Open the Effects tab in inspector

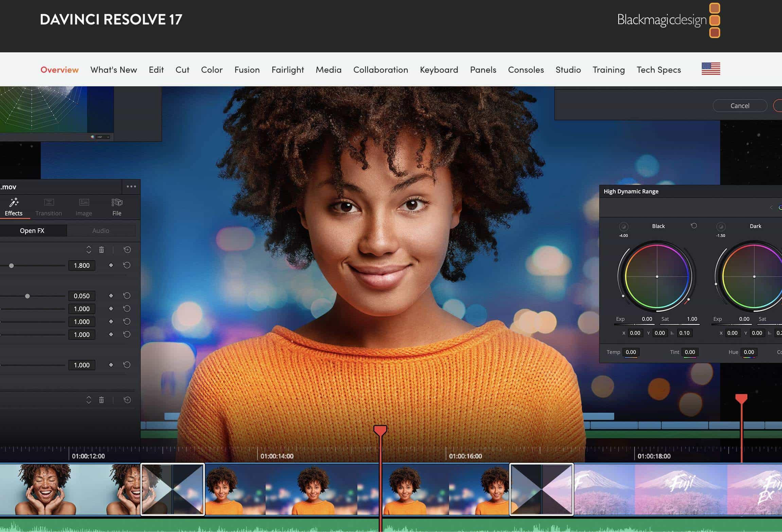coord(14,207)
